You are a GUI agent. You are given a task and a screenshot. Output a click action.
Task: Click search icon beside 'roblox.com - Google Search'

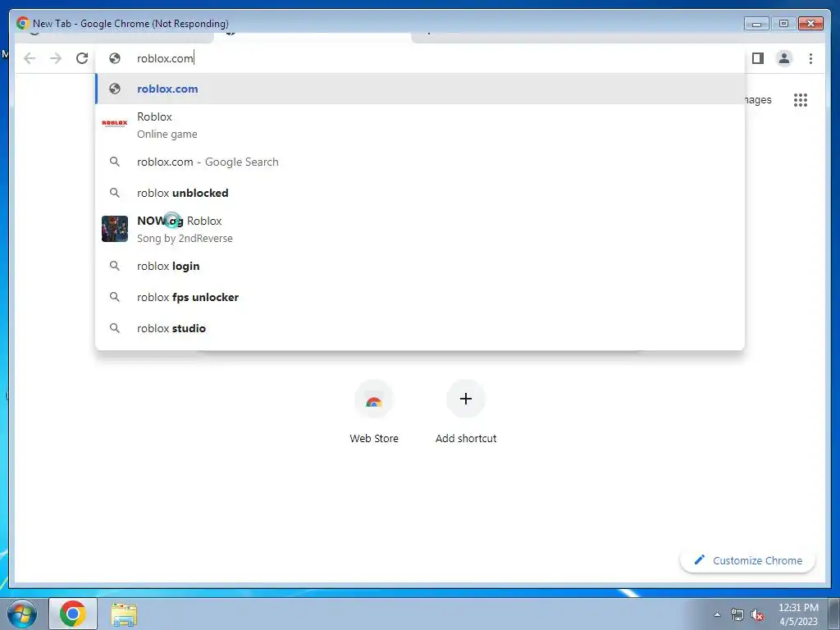pos(115,162)
